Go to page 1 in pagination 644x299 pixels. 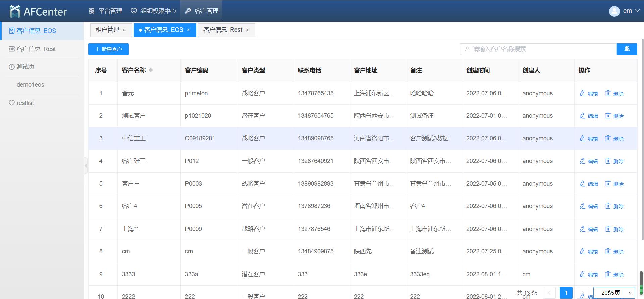566,293
